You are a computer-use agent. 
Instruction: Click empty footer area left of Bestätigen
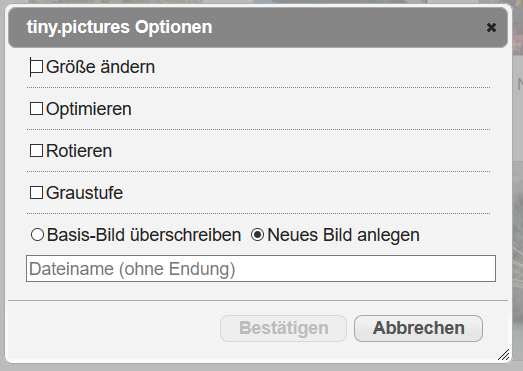click(113, 329)
